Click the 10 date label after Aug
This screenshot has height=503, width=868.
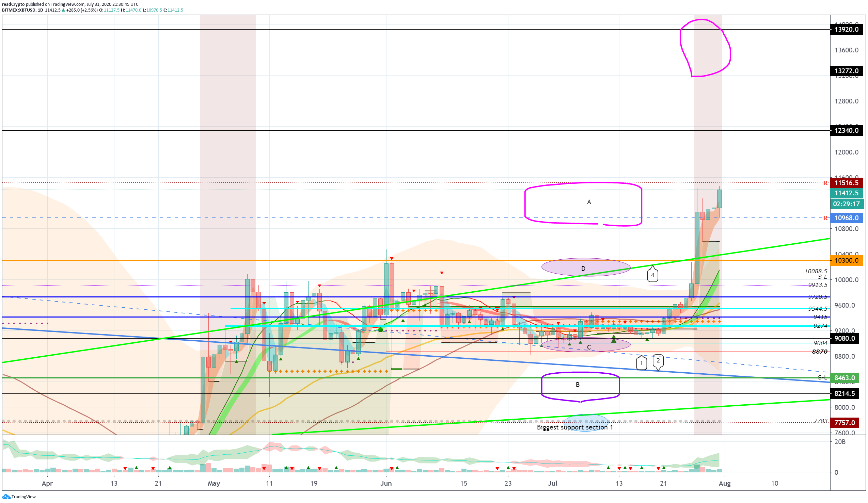click(775, 483)
